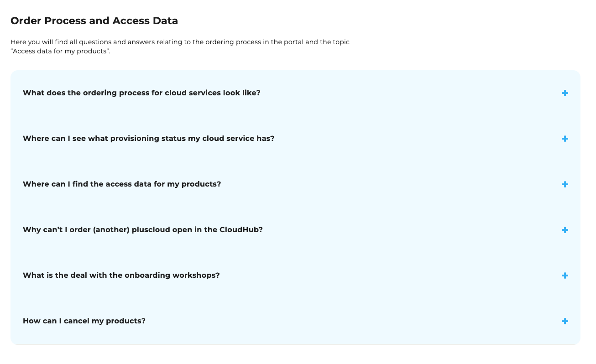Expand "How can I cancel my products?"
Image resolution: width=596 pixels, height=364 pixels.
point(84,321)
